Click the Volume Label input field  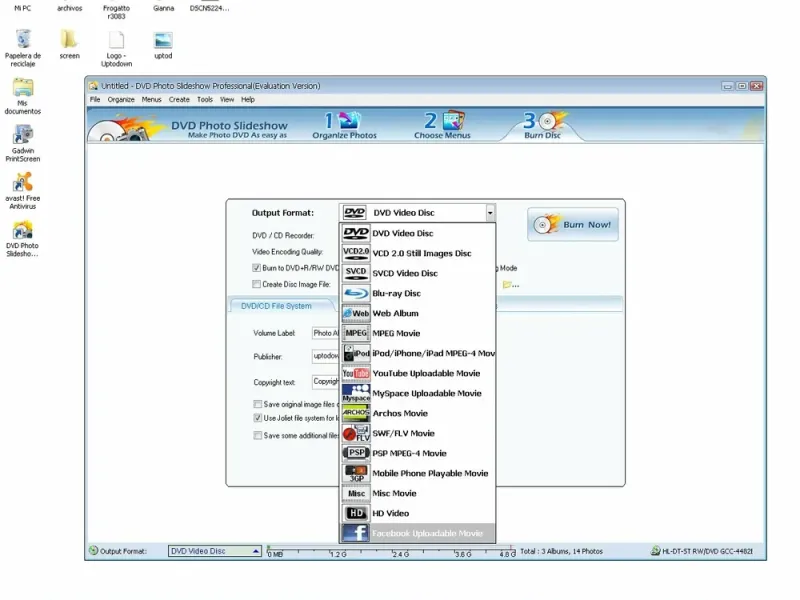point(326,333)
